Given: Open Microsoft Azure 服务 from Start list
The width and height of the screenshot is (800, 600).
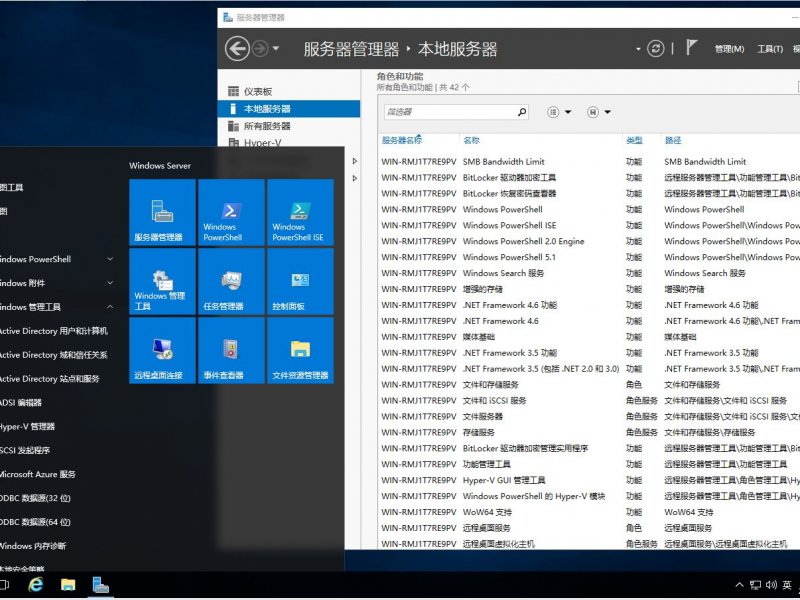Looking at the screenshot, I should click(37, 474).
